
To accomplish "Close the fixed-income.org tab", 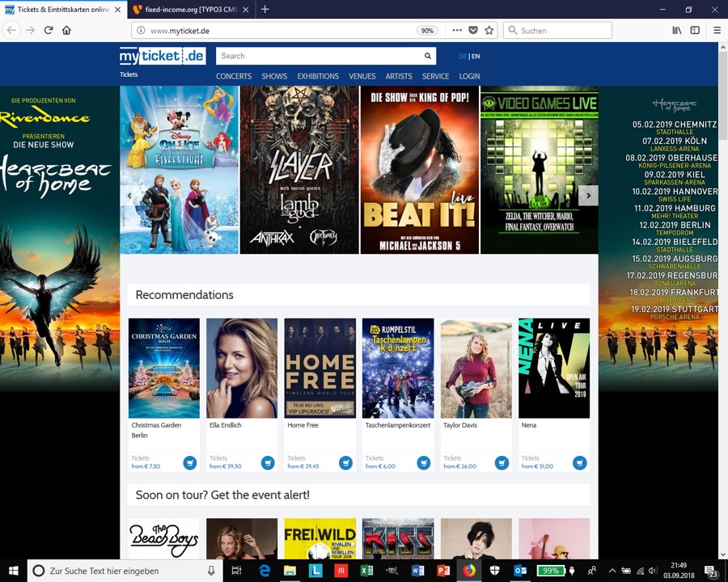I will (246, 9).
